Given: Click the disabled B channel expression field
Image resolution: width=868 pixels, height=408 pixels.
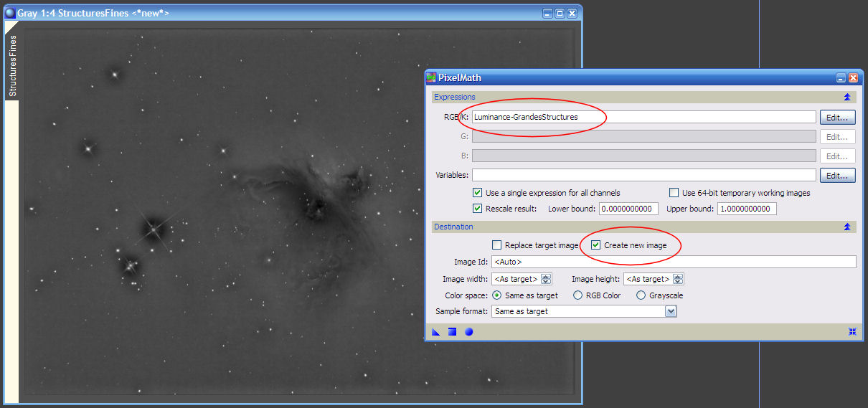Looking at the screenshot, I should pos(644,156).
